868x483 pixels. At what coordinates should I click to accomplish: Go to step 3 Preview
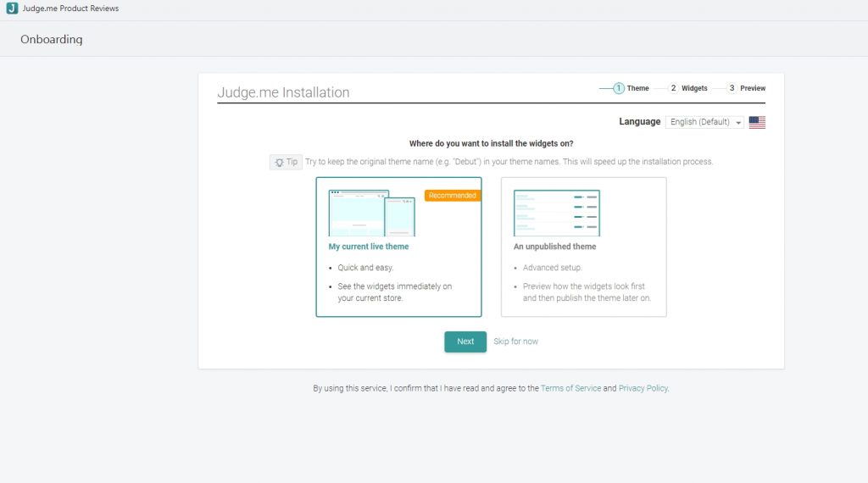[746, 88]
